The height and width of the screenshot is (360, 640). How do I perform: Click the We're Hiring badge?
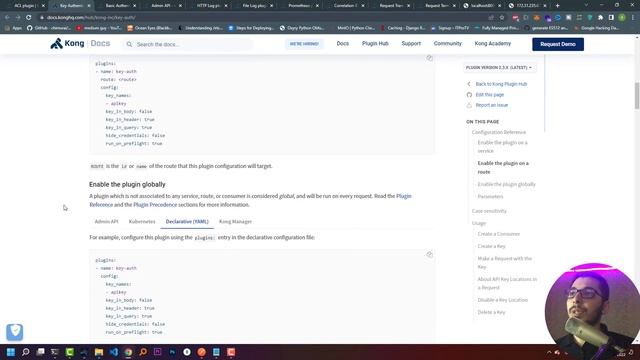coord(304,44)
